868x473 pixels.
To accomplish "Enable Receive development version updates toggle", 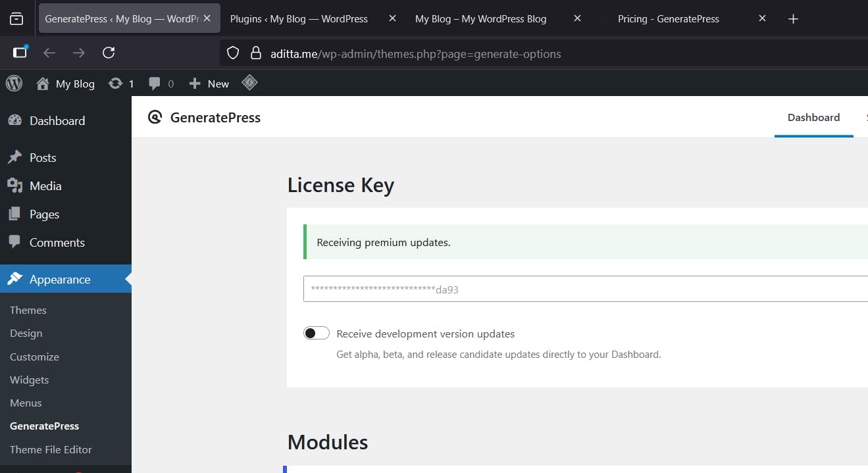I will click(317, 334).
